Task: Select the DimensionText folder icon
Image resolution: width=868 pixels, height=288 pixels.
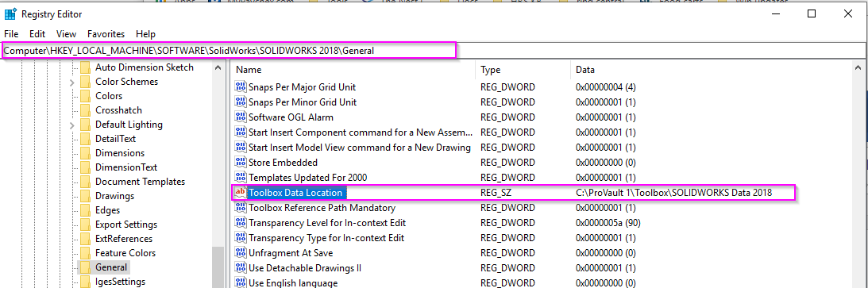Action: 85,167
